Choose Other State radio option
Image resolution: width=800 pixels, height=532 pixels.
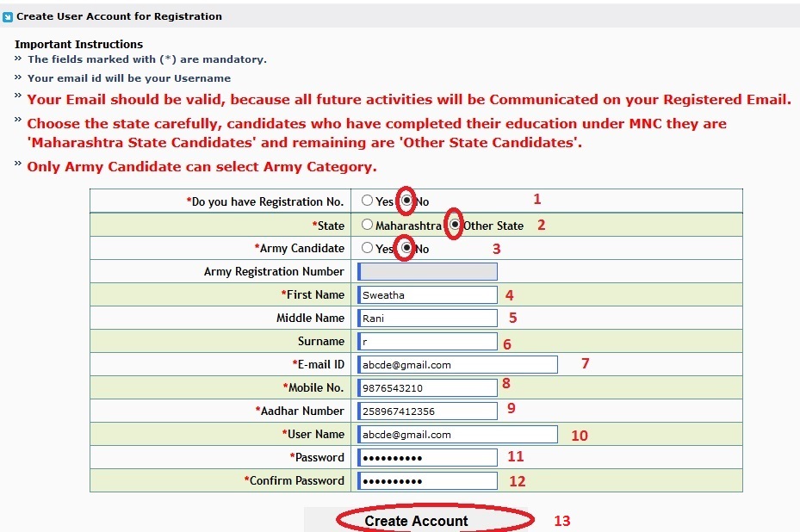click(454, 225)
